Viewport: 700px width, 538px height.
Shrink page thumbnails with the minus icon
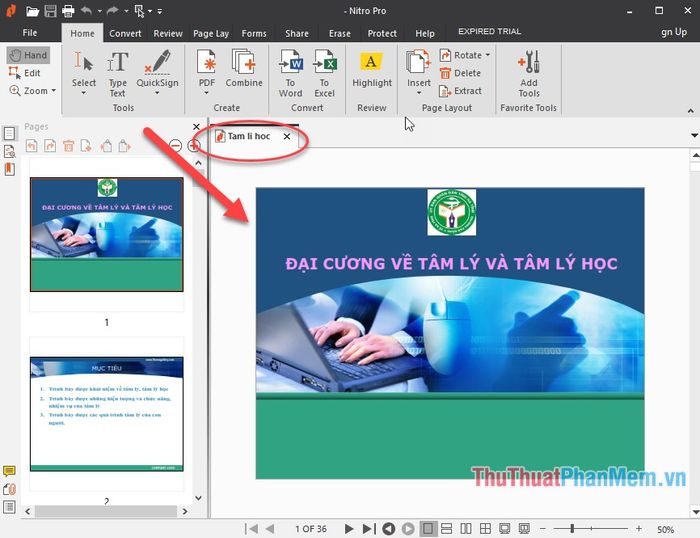(x=175, y=146)
